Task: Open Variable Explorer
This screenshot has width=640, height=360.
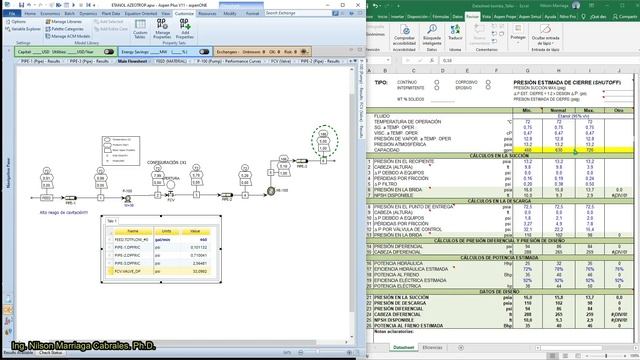Action: pos(23,29)
